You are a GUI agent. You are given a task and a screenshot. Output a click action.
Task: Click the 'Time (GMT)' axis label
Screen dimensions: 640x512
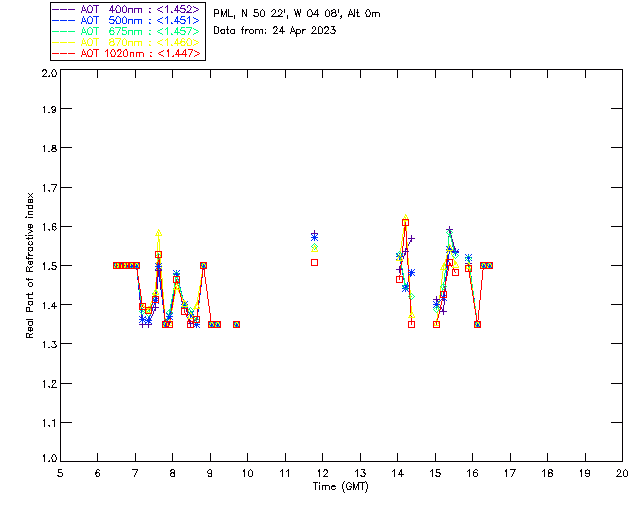(341, 487)
